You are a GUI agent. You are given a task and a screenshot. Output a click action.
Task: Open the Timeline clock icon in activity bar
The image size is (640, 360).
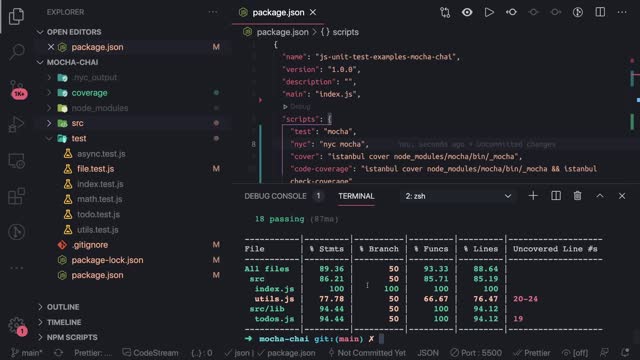click(x=16, y=232)
